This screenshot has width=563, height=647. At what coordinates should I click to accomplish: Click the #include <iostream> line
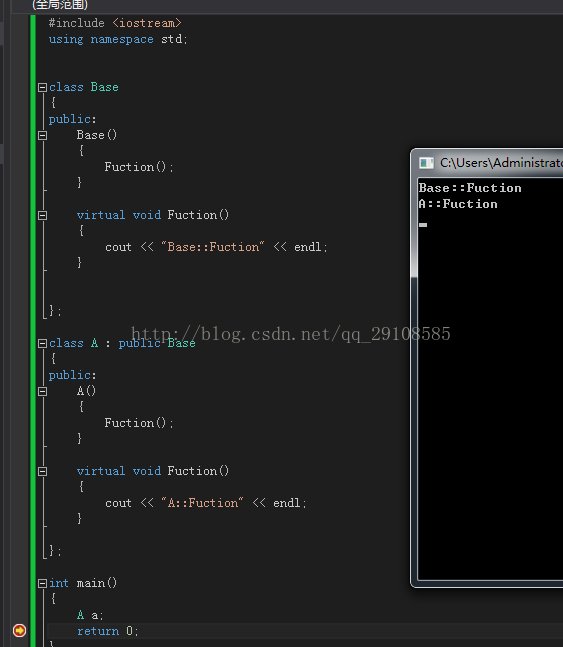pyautogui.click(x=115, y=23)
